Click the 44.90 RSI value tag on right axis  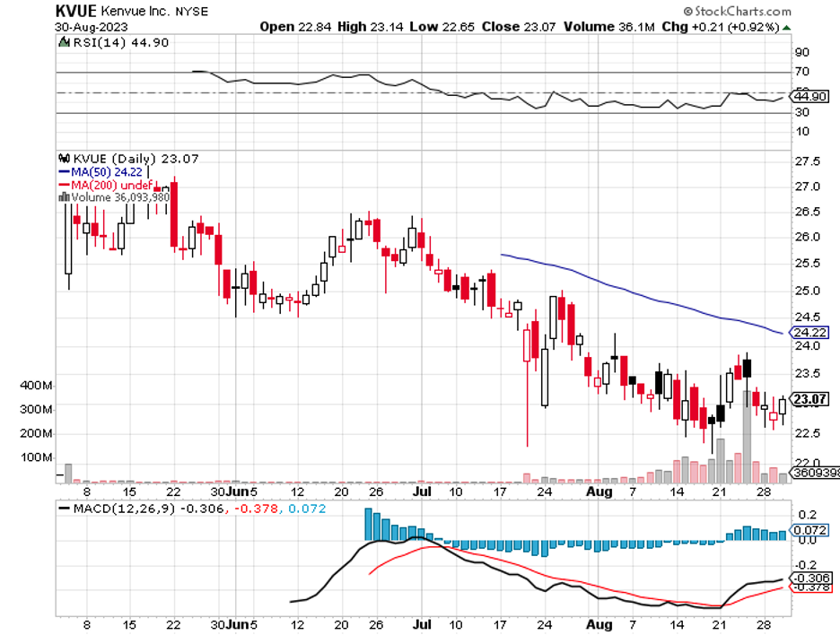810,96
